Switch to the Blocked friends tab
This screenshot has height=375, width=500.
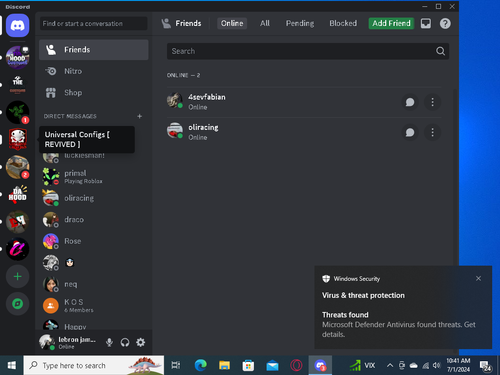point(343,23)
